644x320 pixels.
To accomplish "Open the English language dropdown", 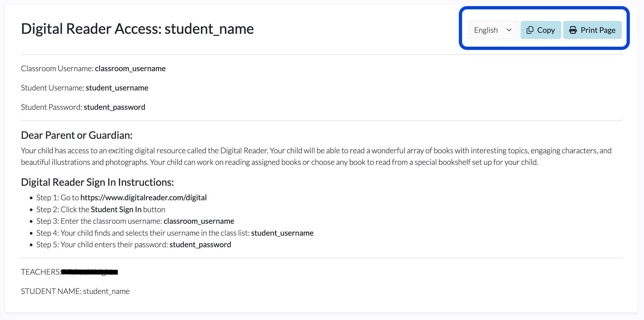I will pyautogui.click(x=493, y=30).
